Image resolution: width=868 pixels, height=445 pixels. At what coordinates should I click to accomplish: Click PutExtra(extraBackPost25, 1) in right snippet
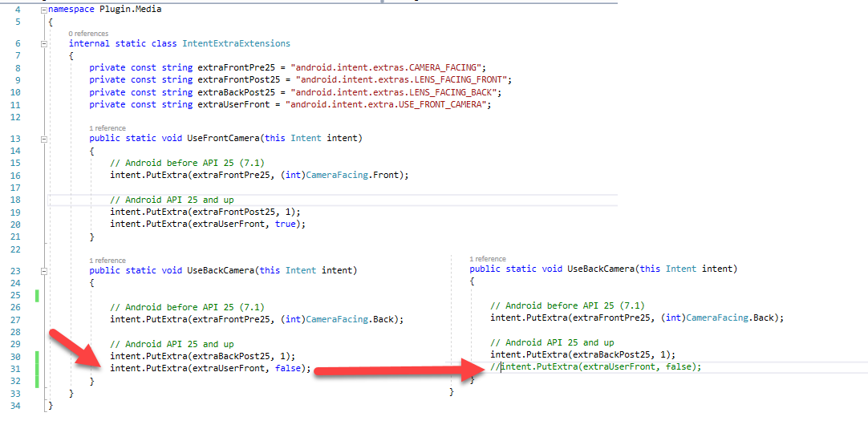point(583,354)
